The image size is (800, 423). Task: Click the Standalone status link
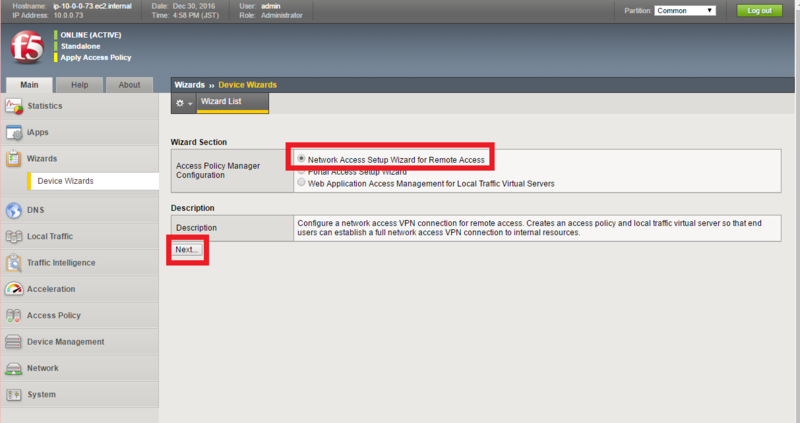[81, 46]
